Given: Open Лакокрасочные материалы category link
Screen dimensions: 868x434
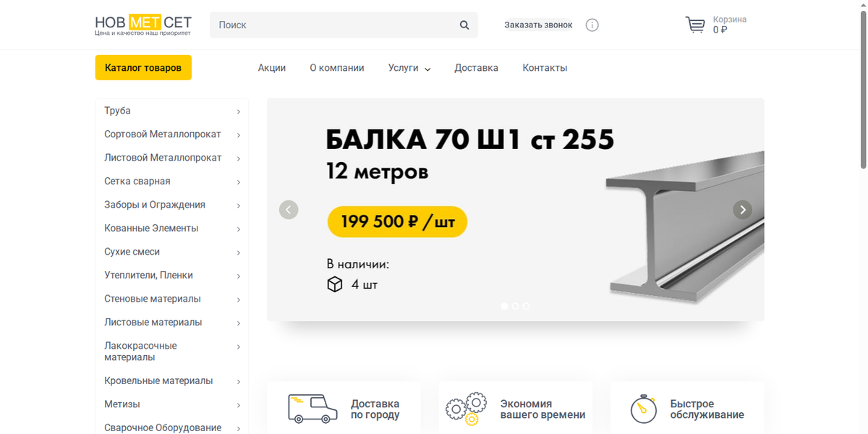Looking at the screenshot, I should [140, 352].
